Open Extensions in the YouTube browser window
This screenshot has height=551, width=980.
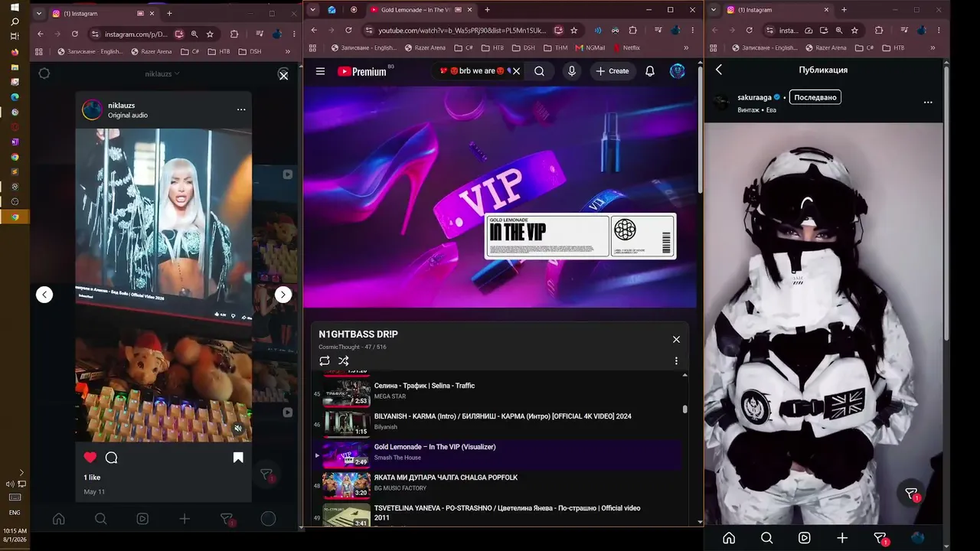point(632,30)
